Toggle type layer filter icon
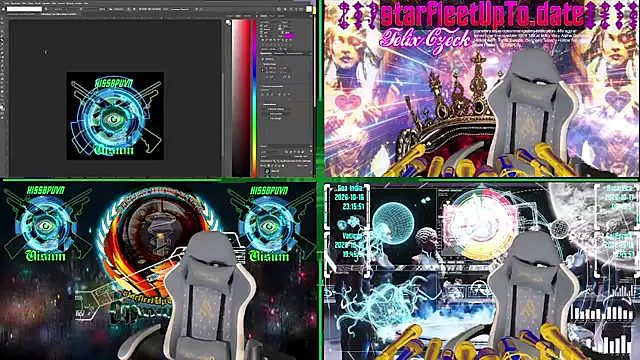 (295, 152)
